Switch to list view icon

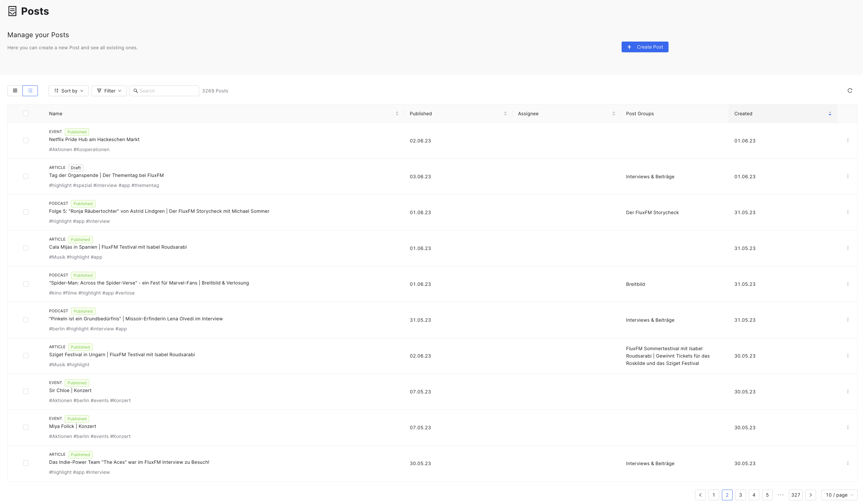tap(30, 91)
